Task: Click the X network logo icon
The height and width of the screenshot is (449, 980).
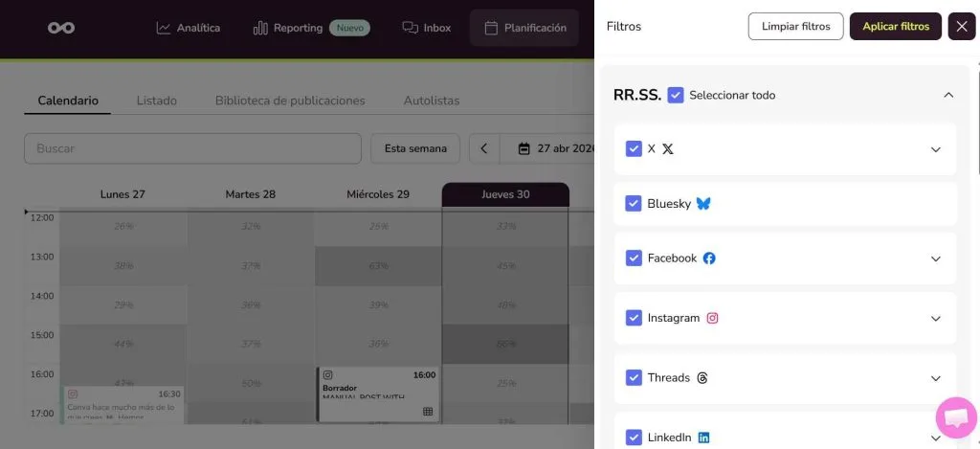Action: point(667,149)
